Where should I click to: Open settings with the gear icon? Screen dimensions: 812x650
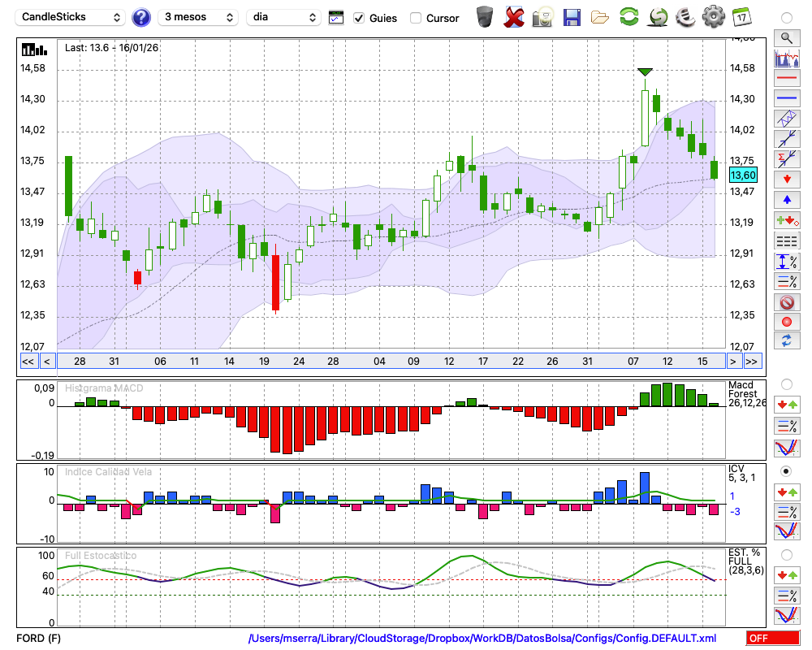pos(713,16)
